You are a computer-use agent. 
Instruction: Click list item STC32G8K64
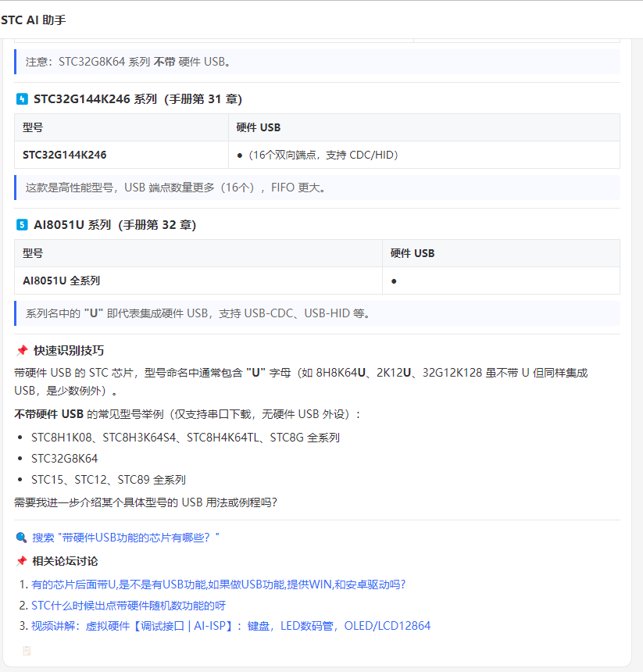(x=65, y=459)
